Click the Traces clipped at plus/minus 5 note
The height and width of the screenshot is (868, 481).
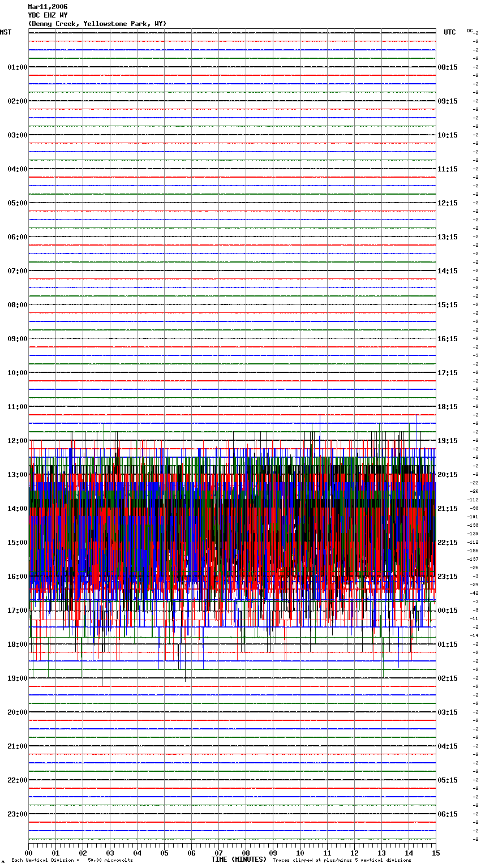click(342, 861)
